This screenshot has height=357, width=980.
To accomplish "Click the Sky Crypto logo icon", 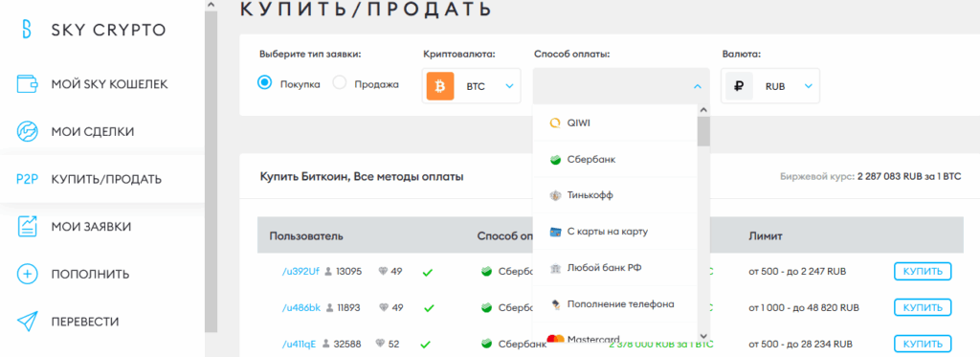I will 26,30.
